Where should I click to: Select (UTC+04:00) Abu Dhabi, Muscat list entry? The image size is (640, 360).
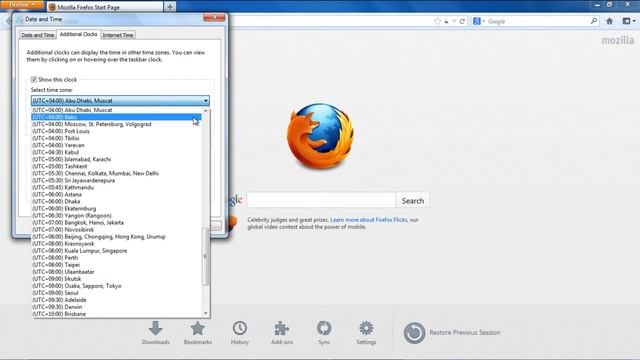116,110
